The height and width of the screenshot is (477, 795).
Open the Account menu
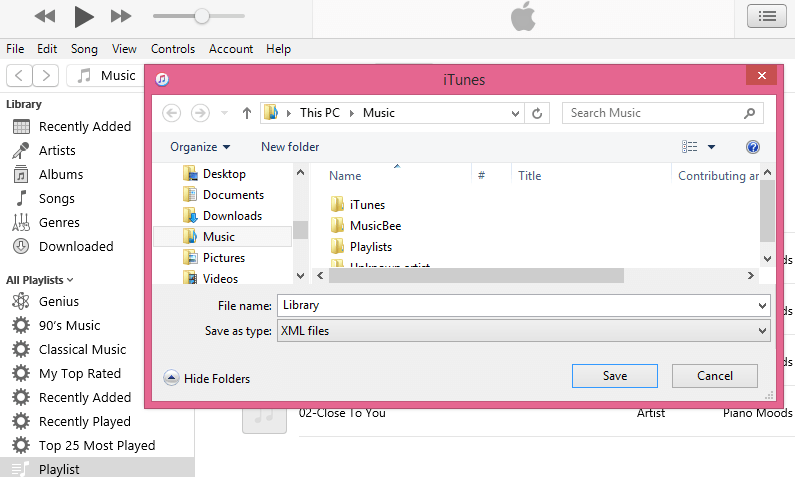[231, 49]
